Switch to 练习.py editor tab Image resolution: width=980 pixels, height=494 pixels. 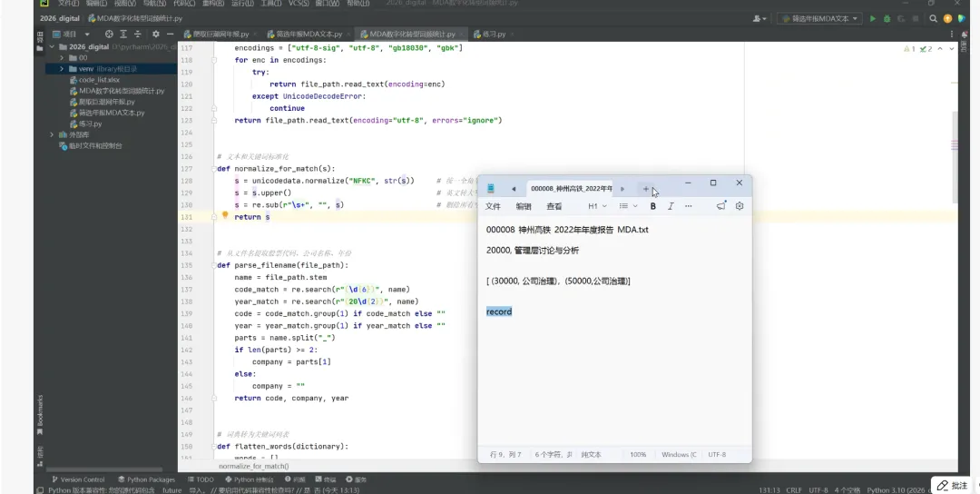coord(489,34)
